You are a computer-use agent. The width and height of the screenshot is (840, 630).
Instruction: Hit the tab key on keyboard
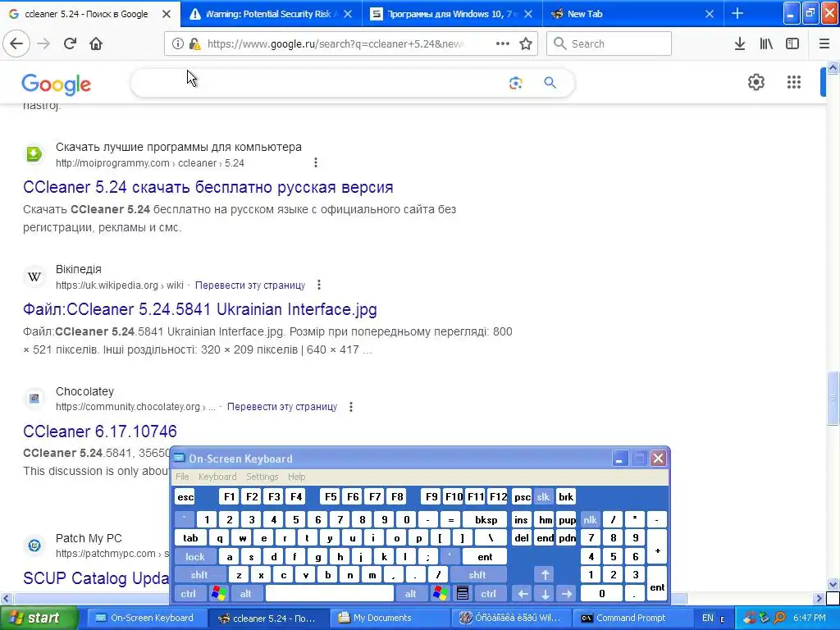(190, 538)
